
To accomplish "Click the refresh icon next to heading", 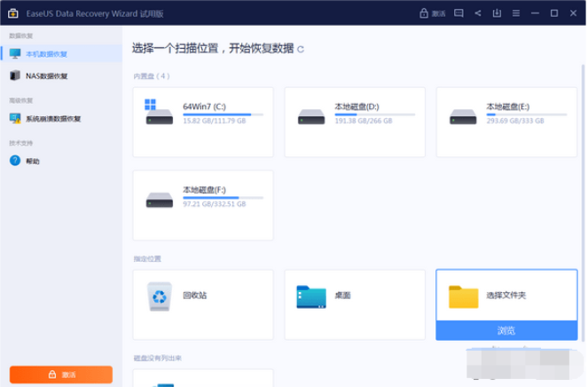I will tap(301, 49).
